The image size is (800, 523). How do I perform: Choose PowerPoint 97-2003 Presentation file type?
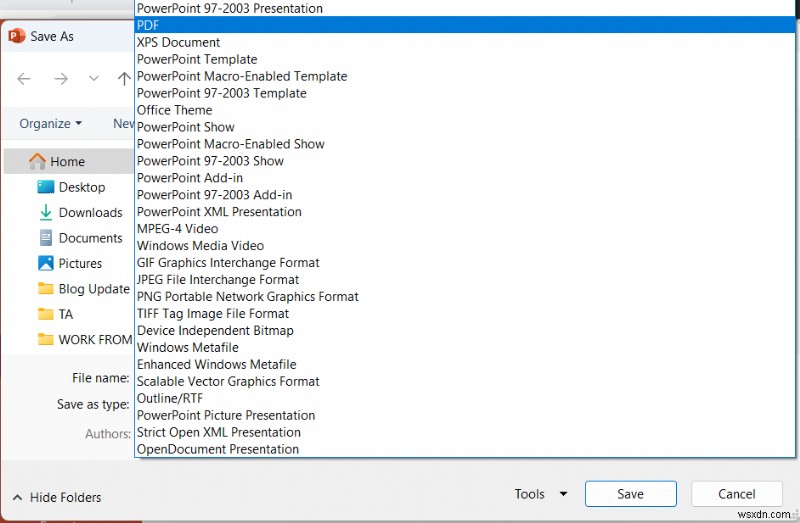(x=465, y=8)
